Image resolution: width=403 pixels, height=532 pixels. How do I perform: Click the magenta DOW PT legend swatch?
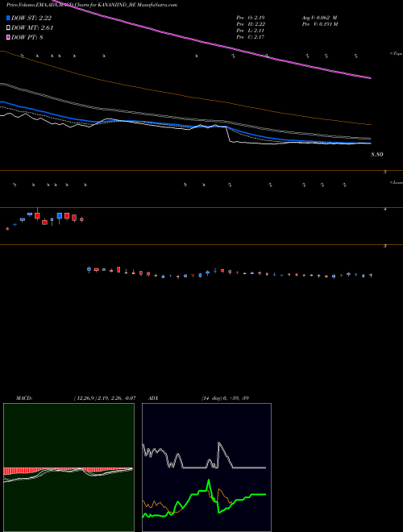point(8,37)
